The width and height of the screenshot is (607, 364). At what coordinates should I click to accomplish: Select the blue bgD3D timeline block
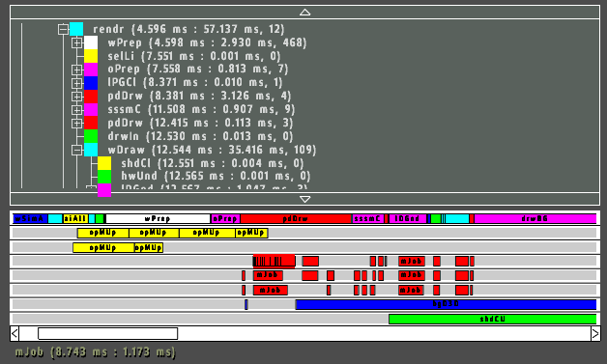(x=446, y=304)
